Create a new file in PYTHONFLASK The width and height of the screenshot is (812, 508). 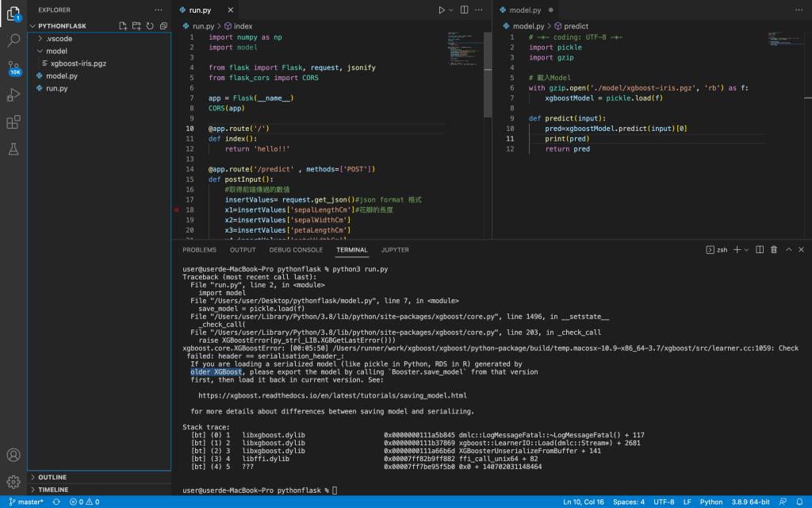123,26
